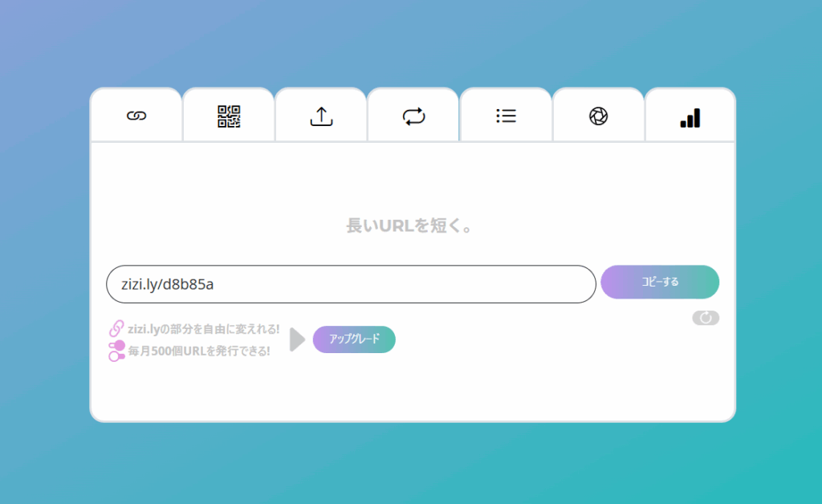This screenshot has height=504, width=822.
Task: Click text '毎月500個URLを発行できる!'
Action: pyautogui.click(x=199, y=351)
